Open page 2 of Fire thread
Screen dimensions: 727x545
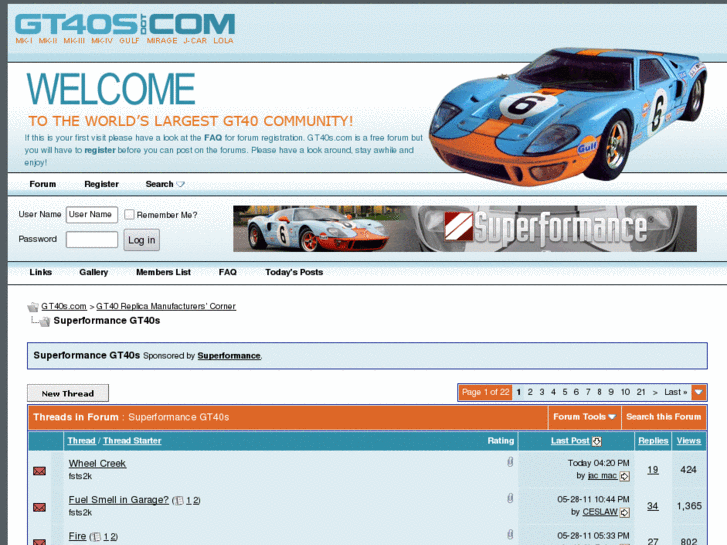pos(114,537)
